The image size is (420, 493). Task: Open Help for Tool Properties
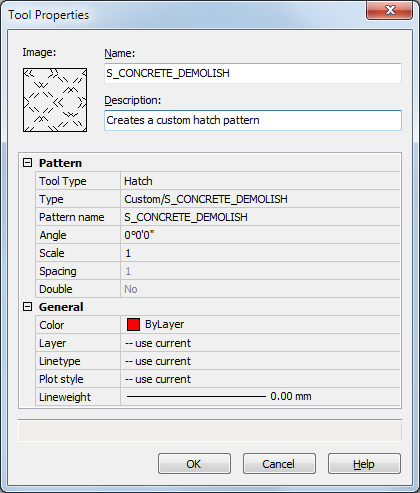pyautogui.click(x=364, y=464)
